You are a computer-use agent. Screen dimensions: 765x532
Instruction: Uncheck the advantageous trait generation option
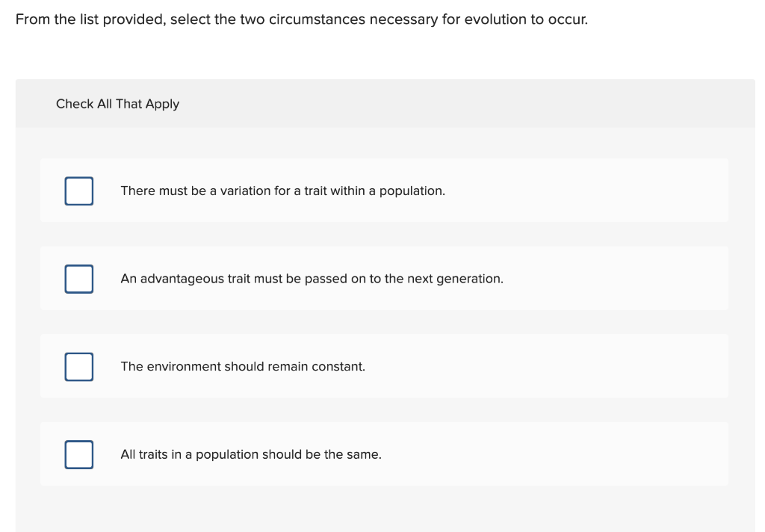point(78,279)
